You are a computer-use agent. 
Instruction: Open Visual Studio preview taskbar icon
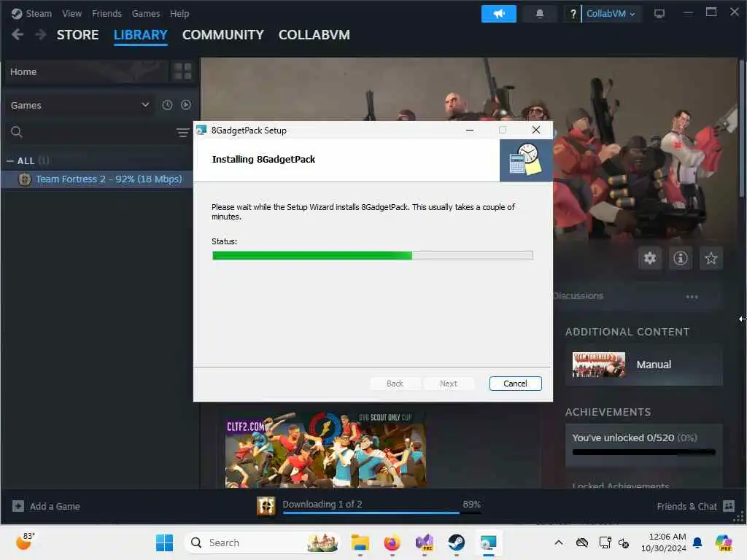point(425,542)
